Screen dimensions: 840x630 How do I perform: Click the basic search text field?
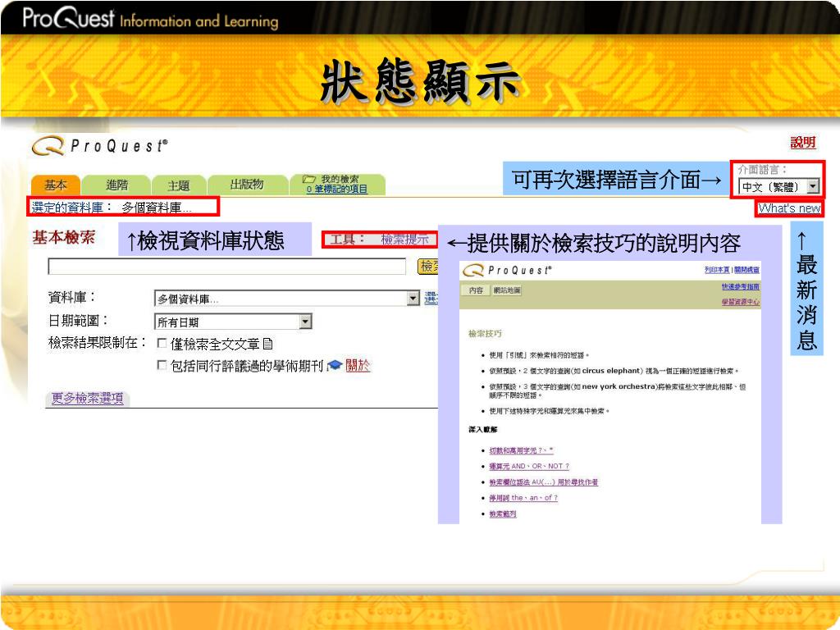pos(227,267)
